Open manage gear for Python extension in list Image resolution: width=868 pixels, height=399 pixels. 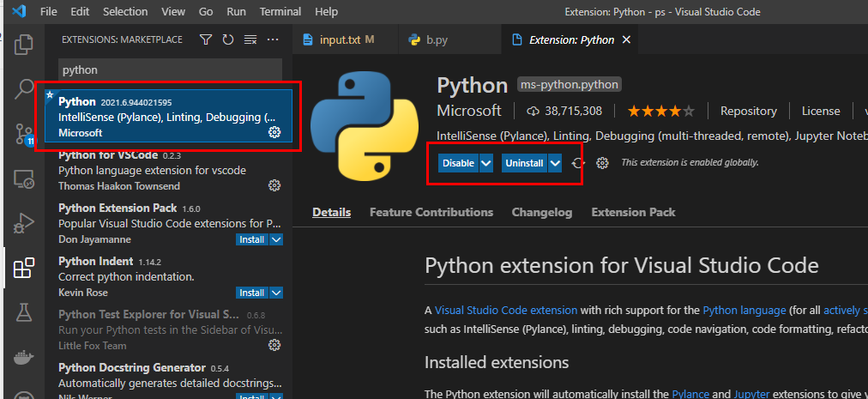point(274,132)
